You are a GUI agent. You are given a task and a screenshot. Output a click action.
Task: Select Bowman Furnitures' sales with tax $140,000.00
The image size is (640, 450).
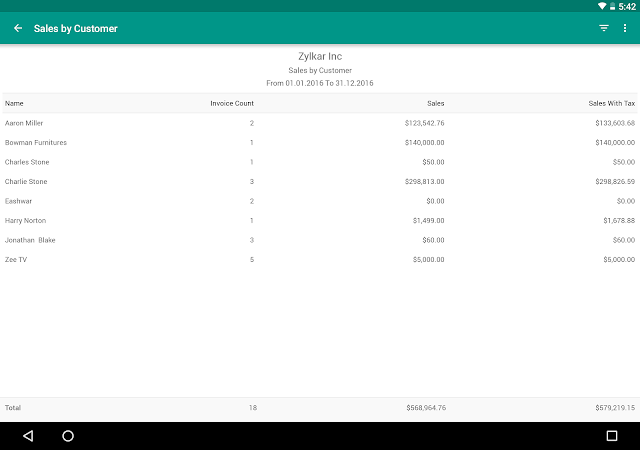coord(615,143)
